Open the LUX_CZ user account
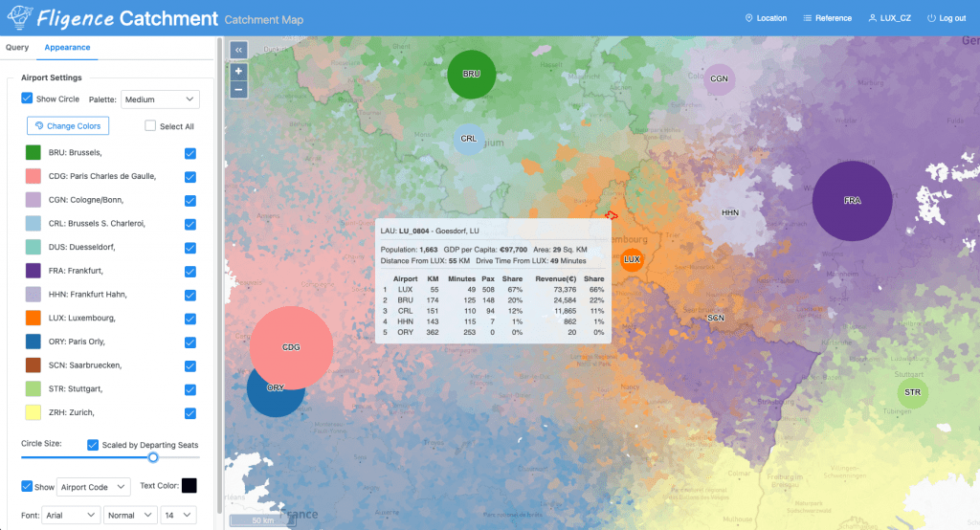 tap(889, 18)
